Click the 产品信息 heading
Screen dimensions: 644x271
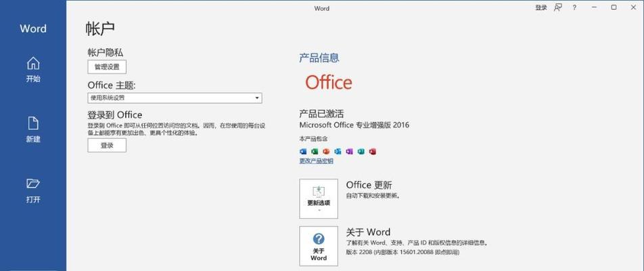(319, 58)
